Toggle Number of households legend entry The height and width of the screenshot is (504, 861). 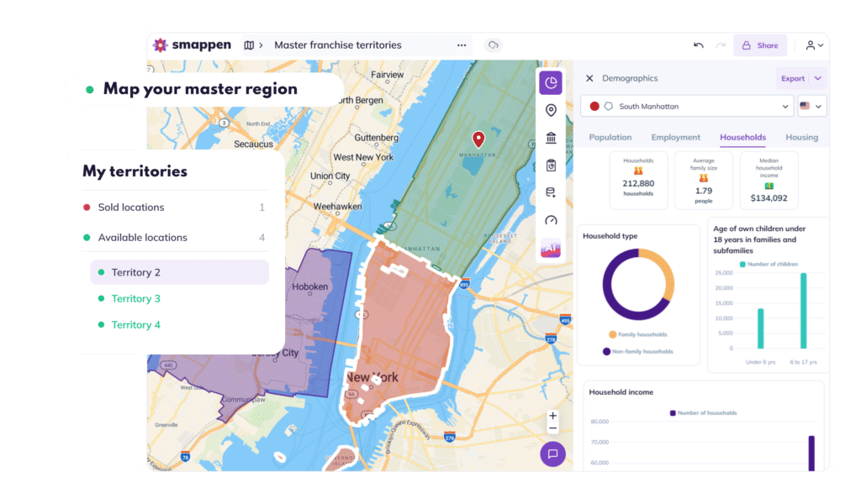tap(704, 413)
